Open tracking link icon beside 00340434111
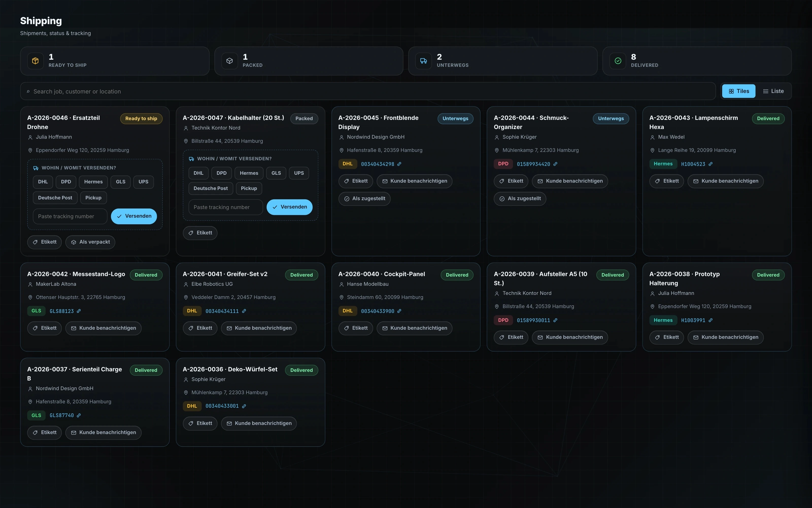Image resolution: width=812 pixels, height=508 pixels. click(x=244, y=311)
